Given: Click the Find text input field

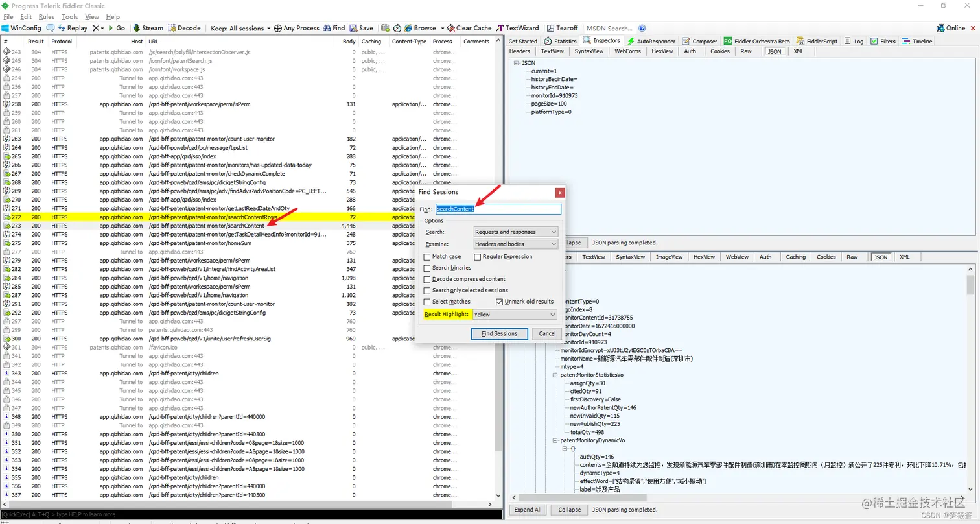Looking at the screenshot, I should pyautogui.click(x=498, y=209).
